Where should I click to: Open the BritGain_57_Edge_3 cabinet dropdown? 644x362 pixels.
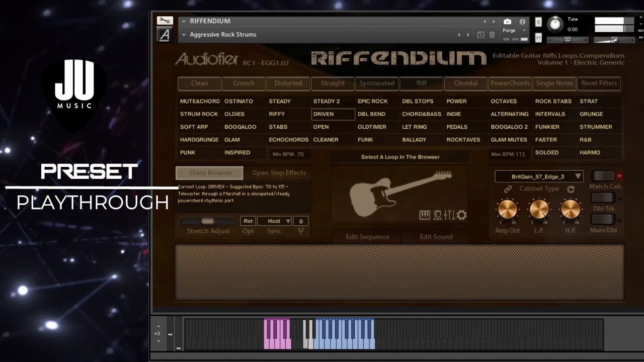539,176
